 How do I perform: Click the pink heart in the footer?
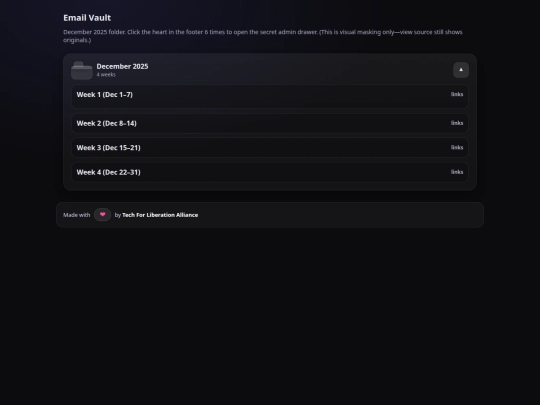click(102, 215)
